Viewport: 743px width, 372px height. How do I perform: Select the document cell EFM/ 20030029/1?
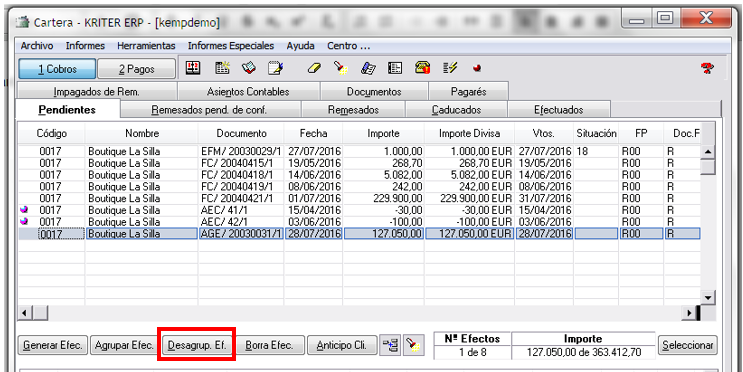pos(241,151)
